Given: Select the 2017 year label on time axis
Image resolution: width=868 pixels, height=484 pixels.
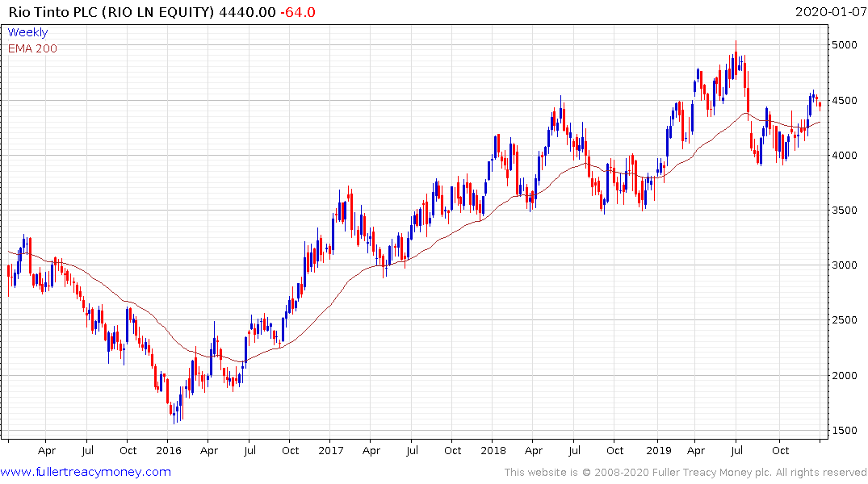Looking at the screenshot, I should tap(331, 450).
